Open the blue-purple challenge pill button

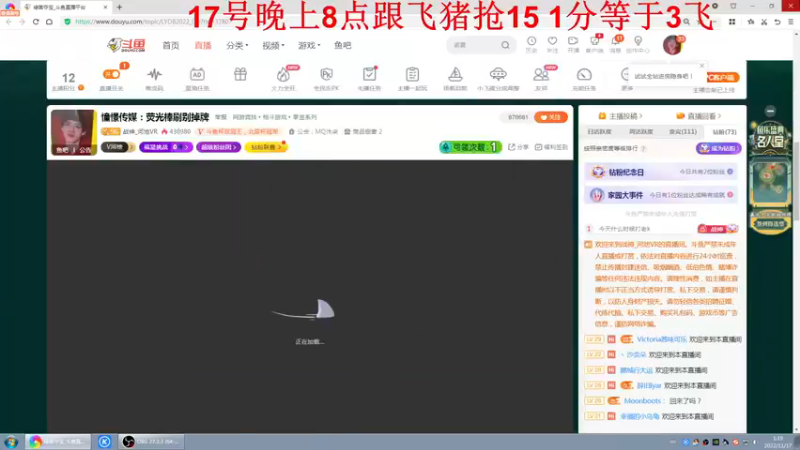point(166,147)
